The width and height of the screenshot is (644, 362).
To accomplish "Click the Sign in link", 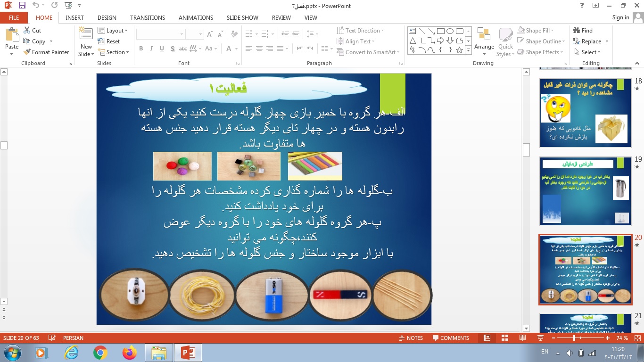I will tap(620, 17).
